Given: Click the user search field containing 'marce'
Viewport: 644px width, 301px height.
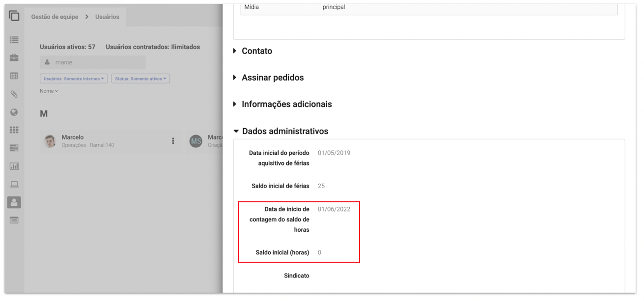Looking at the screenshot, I should pyautogui.click(x=93, y=62).
